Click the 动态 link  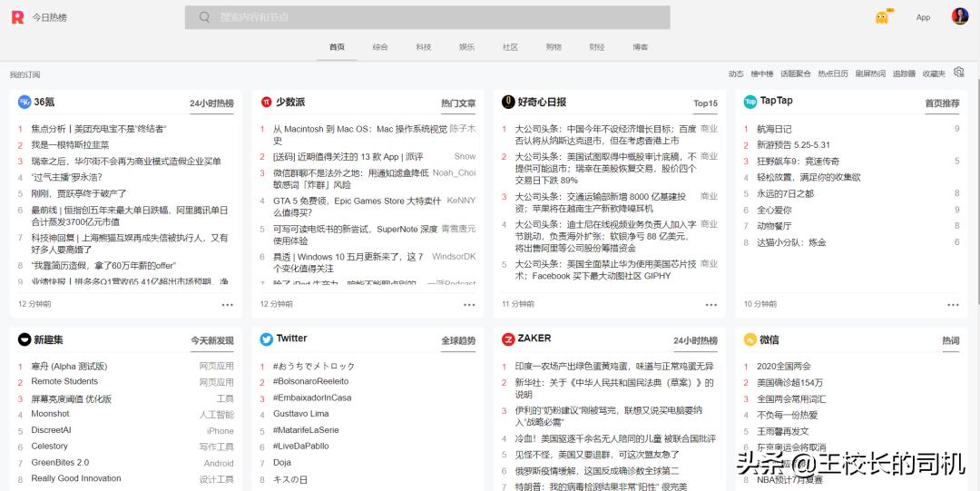pyautogui.click(x=736, y=74)
